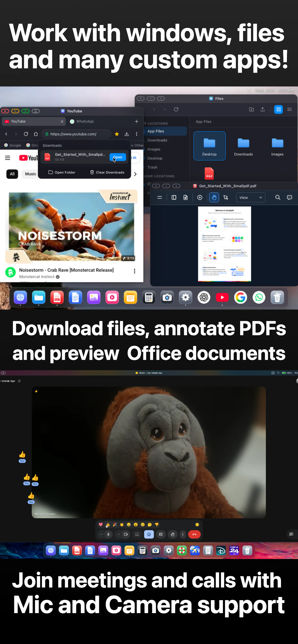The height and width of the screenshot is (644, 298).
Task: Present screen in the Meet call
Action: pyautogui.click(x=137, y=534)
